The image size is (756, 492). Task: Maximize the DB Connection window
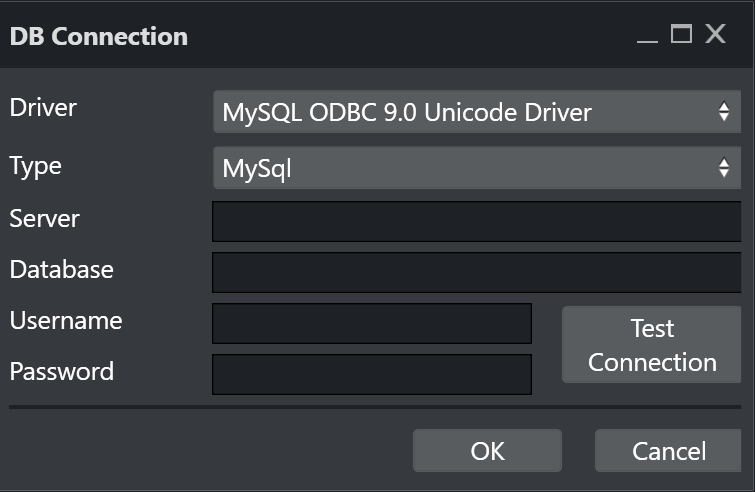click(681, 35)
